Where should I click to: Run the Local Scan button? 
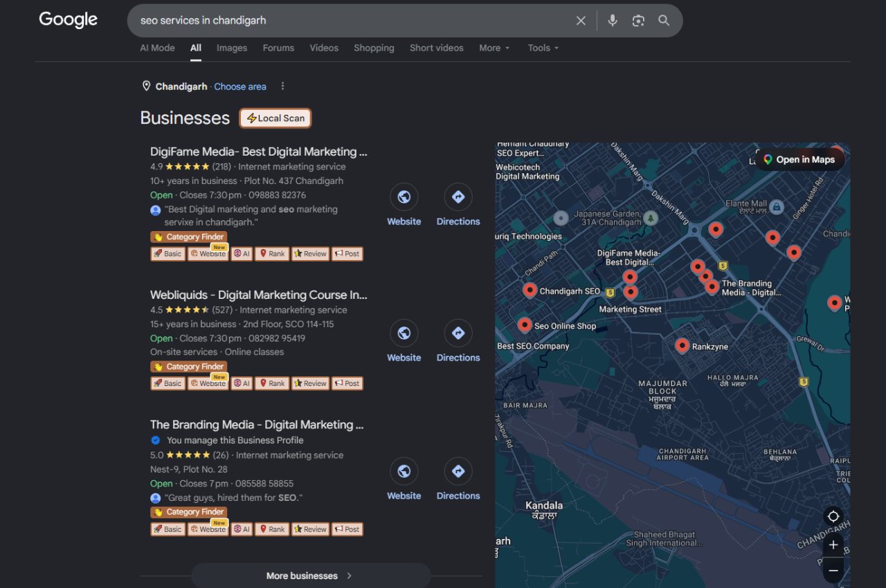[x=275, y=118]
